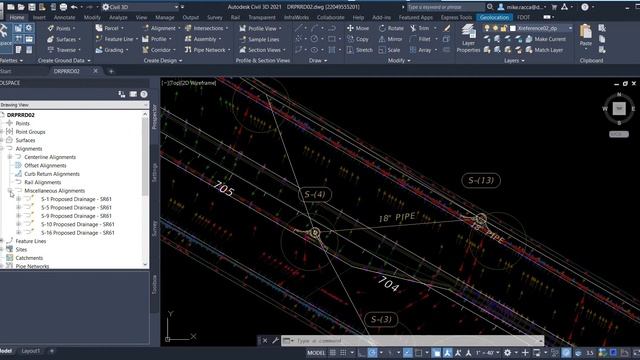The image size is (640, 360).
Task: Click the Undo arrow in quick access toolbar
Action: [x=73, y=7]
